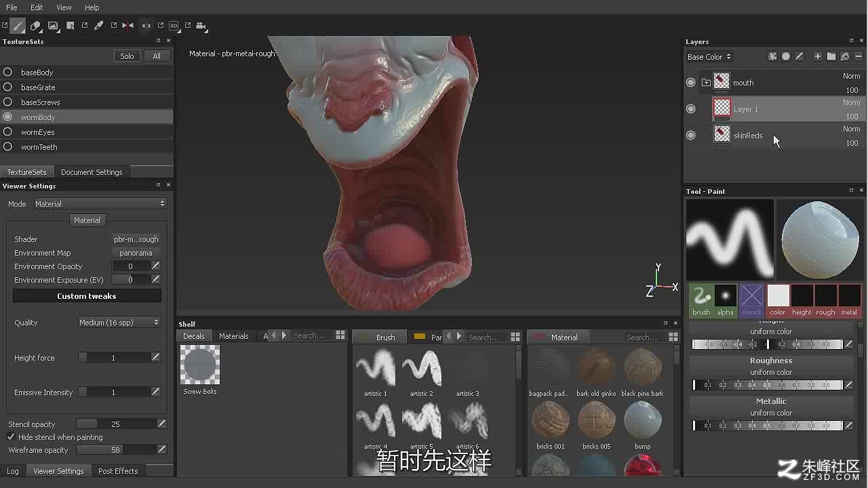Pick the eyedropper Material Picker tool

tap(98, 26)
